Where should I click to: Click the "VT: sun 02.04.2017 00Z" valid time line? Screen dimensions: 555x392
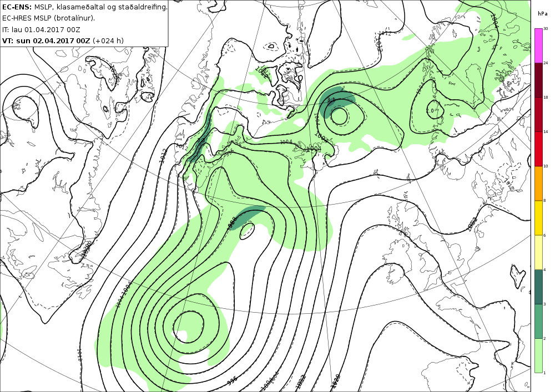pos(63,40)
